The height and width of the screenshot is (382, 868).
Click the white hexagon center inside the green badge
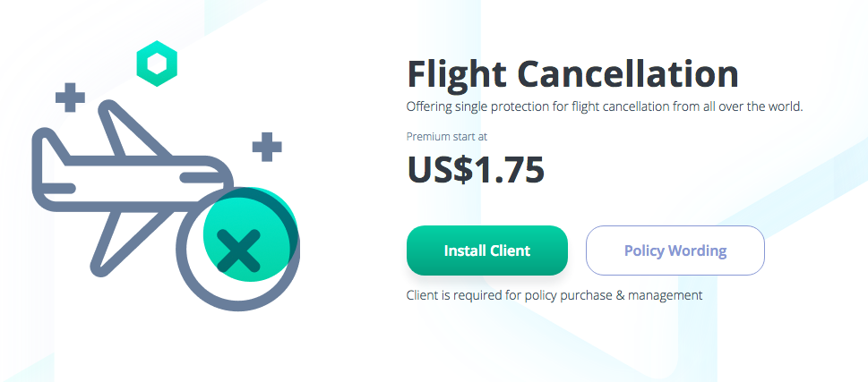pos(157,65)
